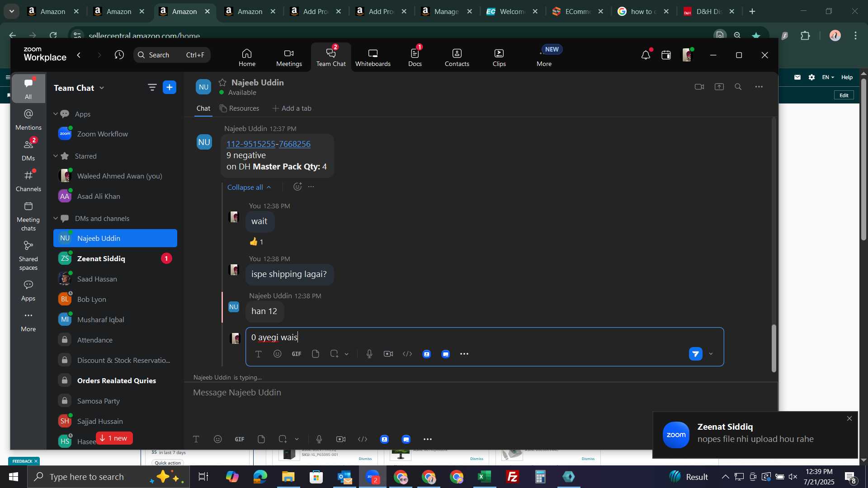
Task: Open chat list filter icon
Action: click(152, 88)
